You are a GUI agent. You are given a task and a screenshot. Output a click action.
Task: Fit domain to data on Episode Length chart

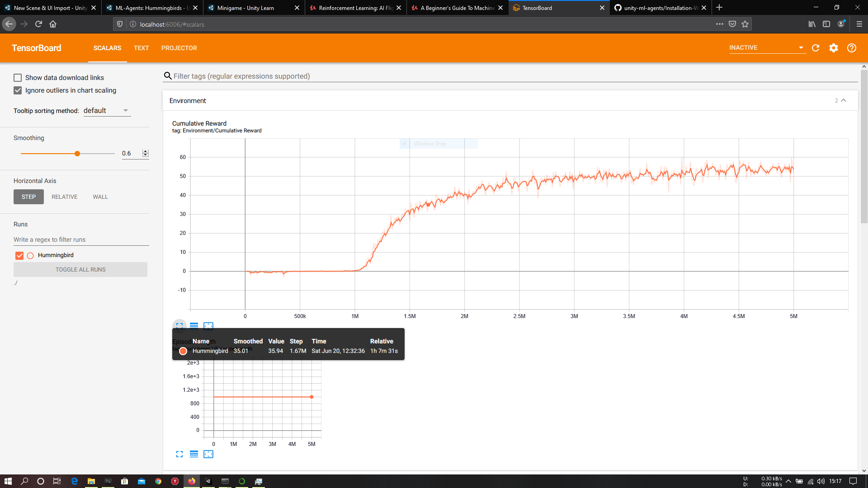[208, 454]
